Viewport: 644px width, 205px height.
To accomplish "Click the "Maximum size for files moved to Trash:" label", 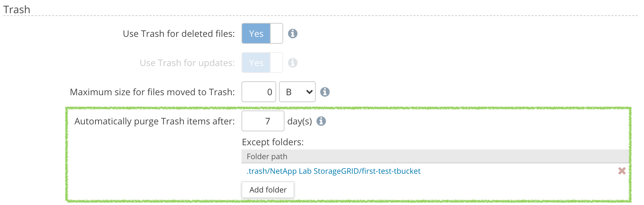I will pos(152,92).
